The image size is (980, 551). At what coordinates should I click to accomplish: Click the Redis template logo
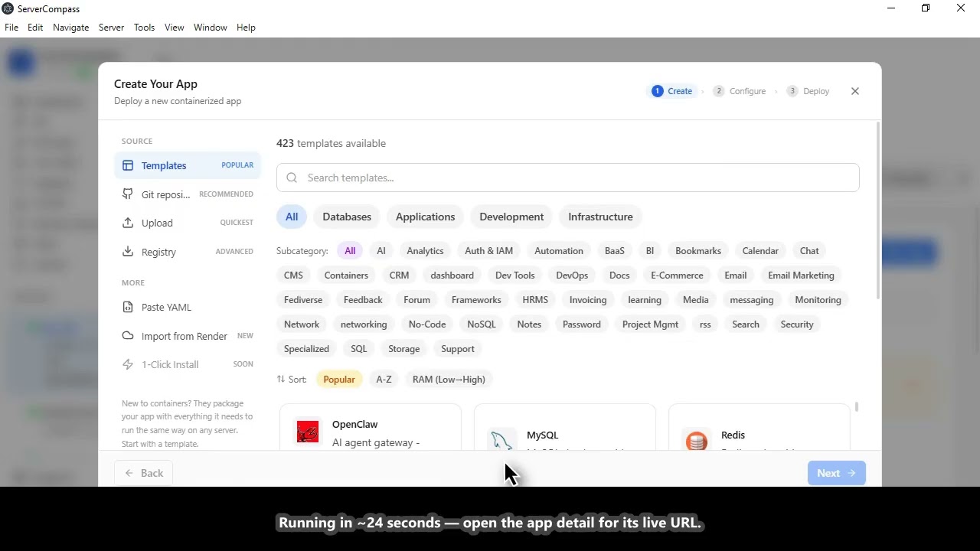(697, 439)
